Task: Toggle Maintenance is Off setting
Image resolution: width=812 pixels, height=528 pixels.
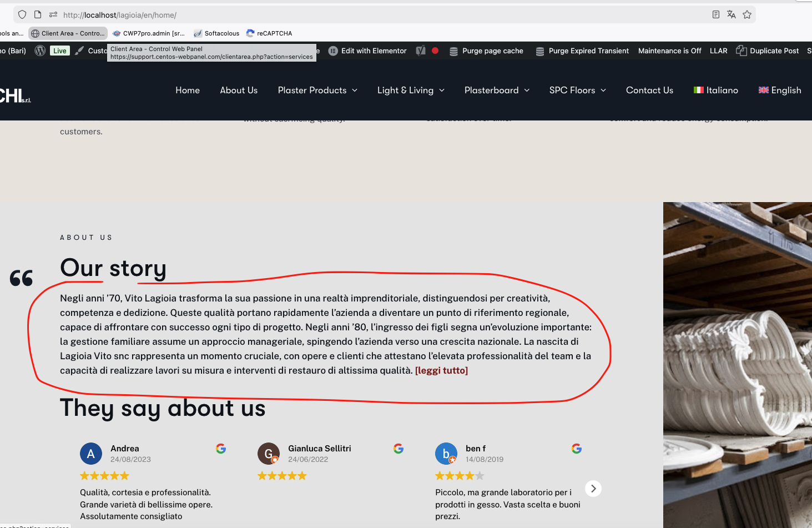Action: (x=669, y=51)
